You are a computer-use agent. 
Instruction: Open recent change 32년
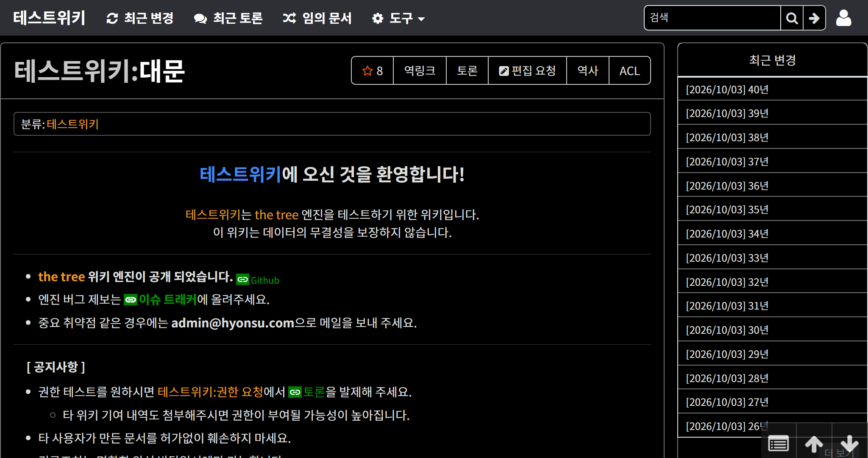click(x=772, y=282)
